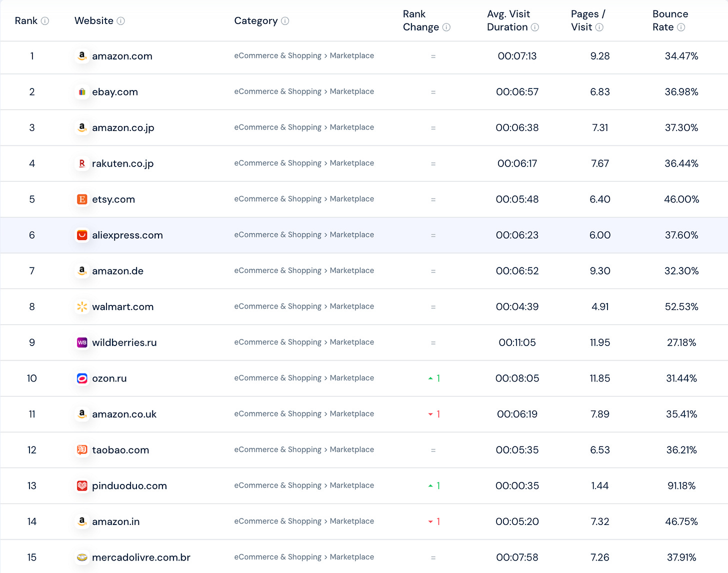The width and height of the screenshot is (728, 573).
Task: Select the Avg. Visit Duration header
Action: (x=508, y=21)
